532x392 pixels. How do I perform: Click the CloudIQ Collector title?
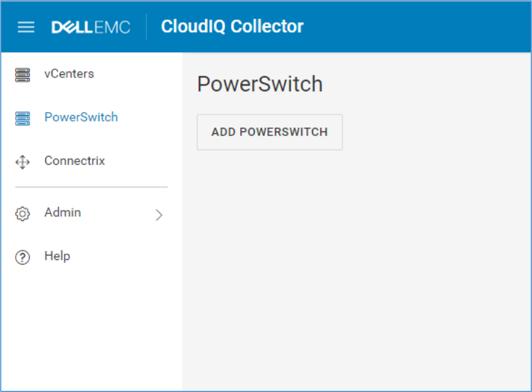click(231, 26)
